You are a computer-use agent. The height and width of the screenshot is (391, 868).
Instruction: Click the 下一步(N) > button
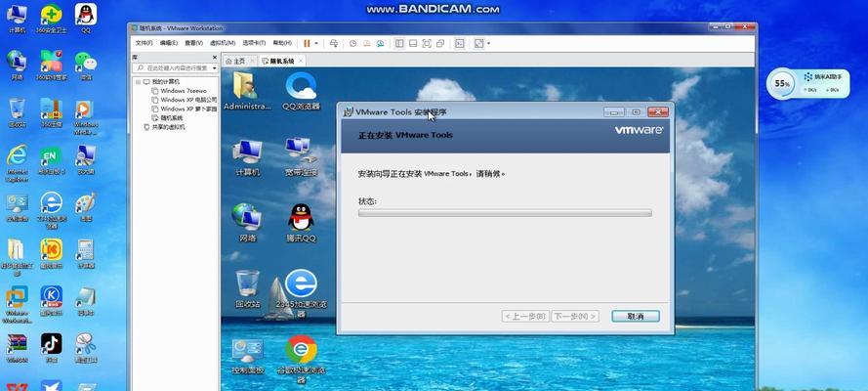[x=575, y=317]
